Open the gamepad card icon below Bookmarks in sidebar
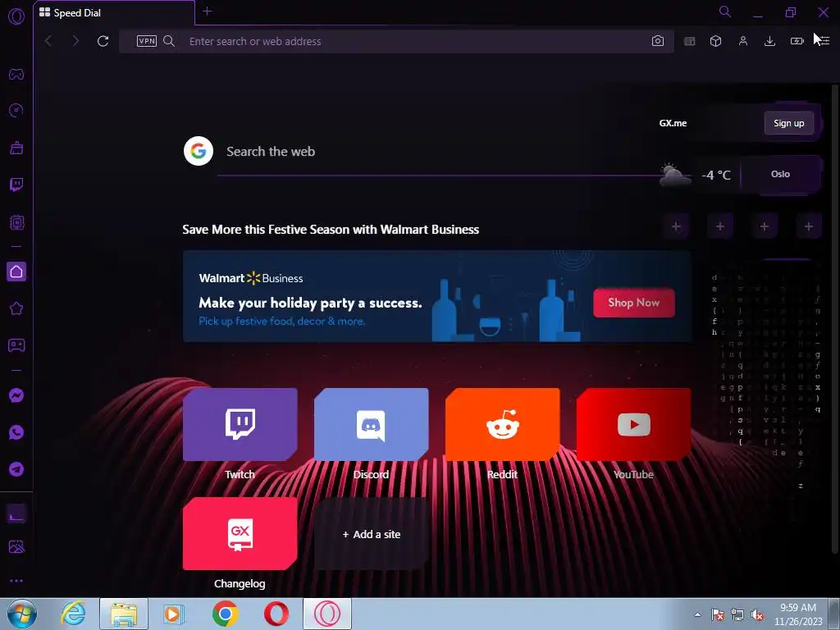Viewport: 840px width, 630px height. [16, 345]
